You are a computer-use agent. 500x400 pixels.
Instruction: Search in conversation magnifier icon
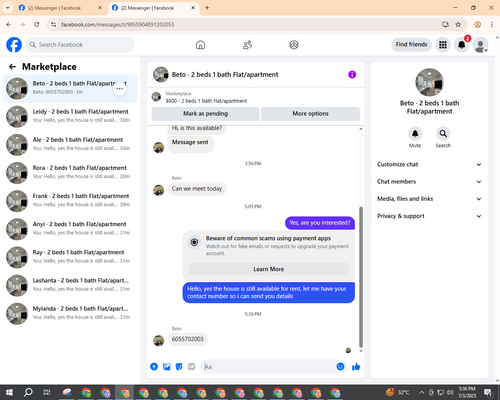point(443,134)
